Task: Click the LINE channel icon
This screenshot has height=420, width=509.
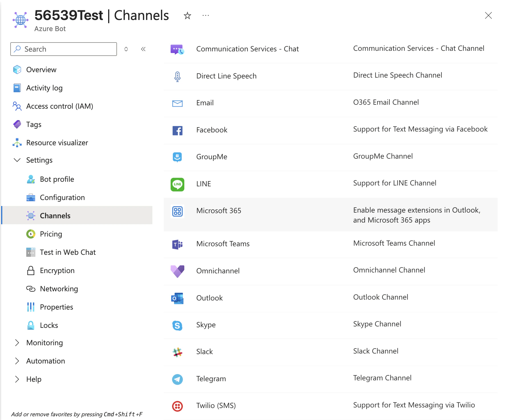Action: pyautogui.click(x=177, y=185)
